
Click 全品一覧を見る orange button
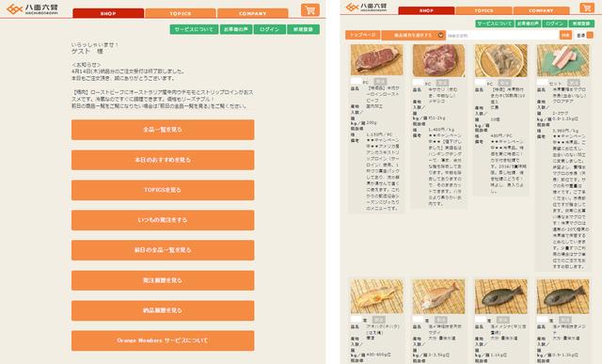coord(163,130)
